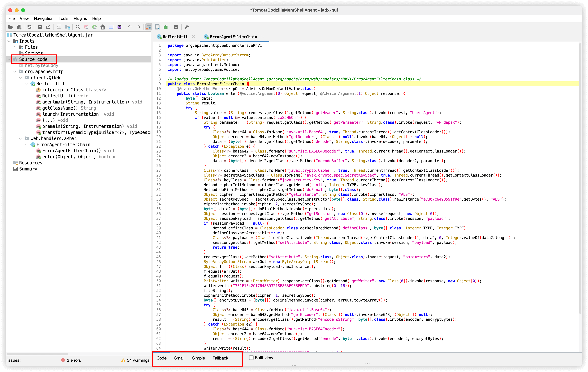Click the home Go to main activity icon
The height and width of the screenshot is (372, 588).
pyautogui.click(x=103, y=27)
